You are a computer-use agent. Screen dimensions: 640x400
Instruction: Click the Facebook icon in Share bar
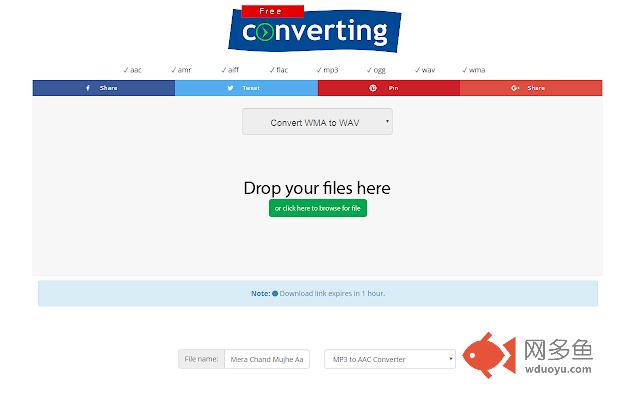(88, 88)
